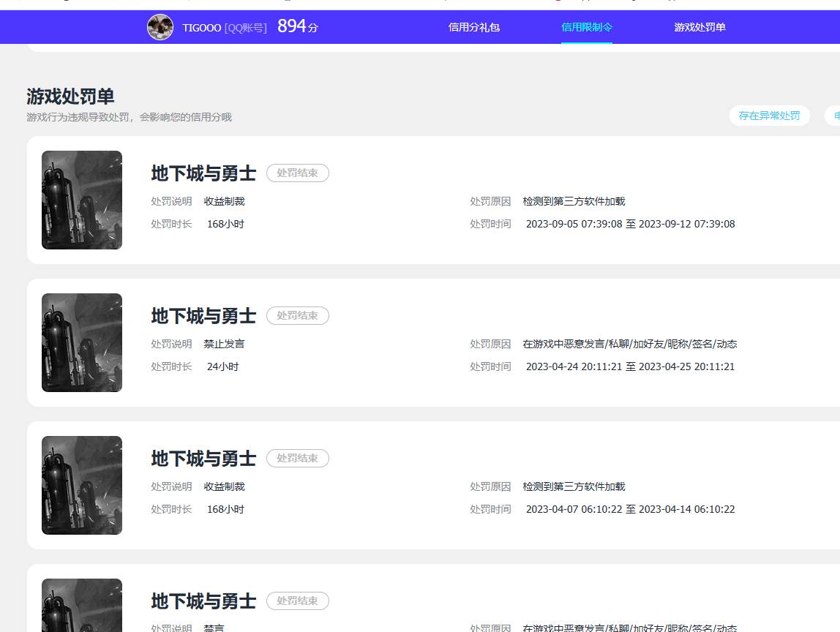Image resolution: width=840 pixels, height=632 pixels.
Task: Open 地下城与勇士 title in the 2023-04-07 card
Action: pos(203,459)
